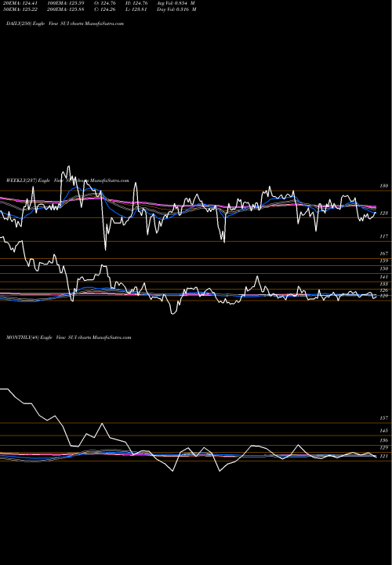Click the Avg Vol readout
392x565 pixels.
point(176,3)
